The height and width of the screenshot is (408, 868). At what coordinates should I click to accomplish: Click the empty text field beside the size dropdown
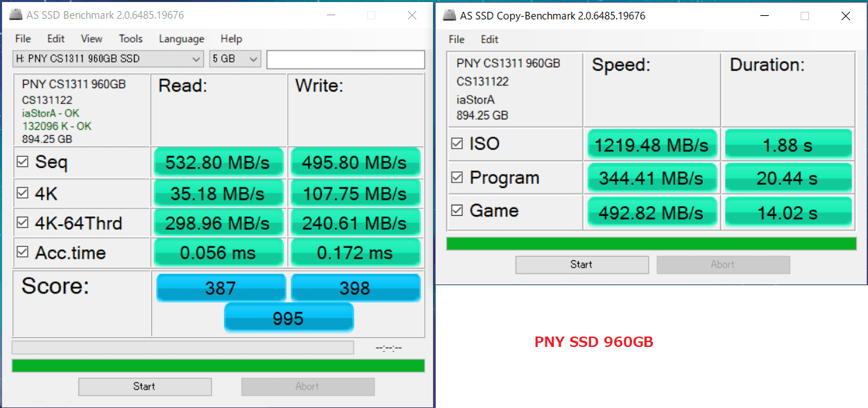tap(345, 60)
